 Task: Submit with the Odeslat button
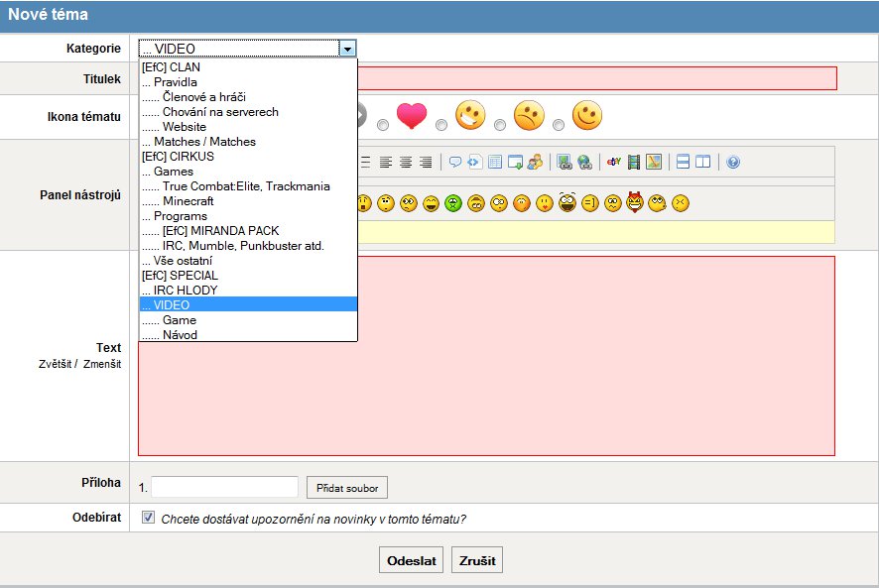412,560
